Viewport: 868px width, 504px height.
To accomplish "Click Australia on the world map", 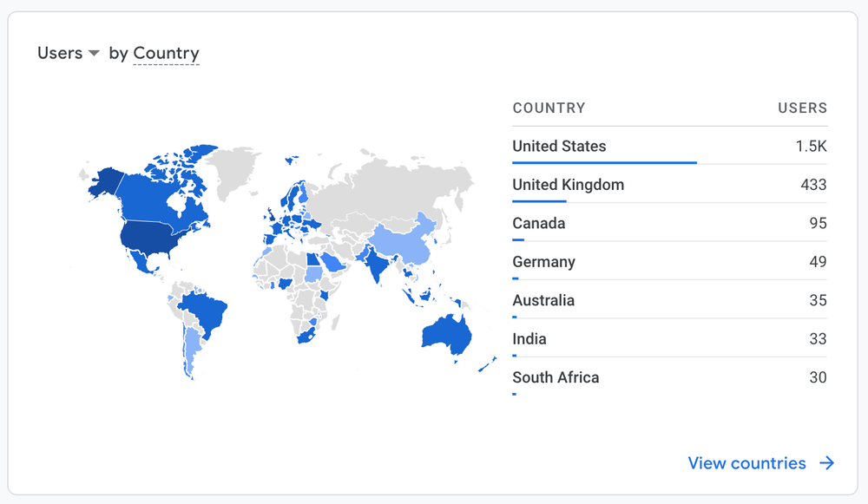I will [x=446, y=334].
